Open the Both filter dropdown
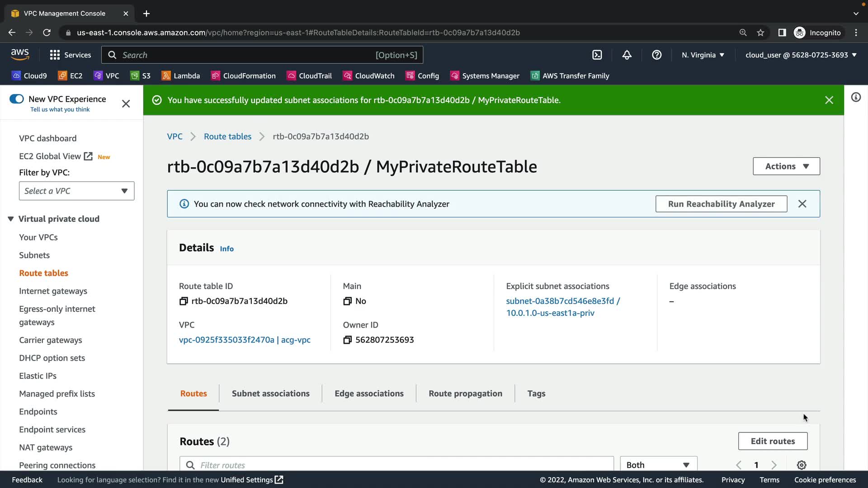This screenshot has width=868, height=488. click(658, 465)
